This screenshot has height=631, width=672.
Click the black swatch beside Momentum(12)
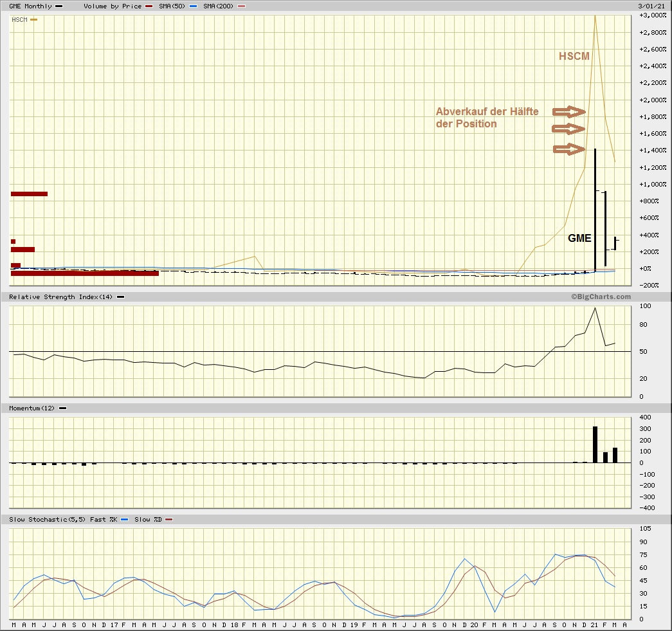62,408
